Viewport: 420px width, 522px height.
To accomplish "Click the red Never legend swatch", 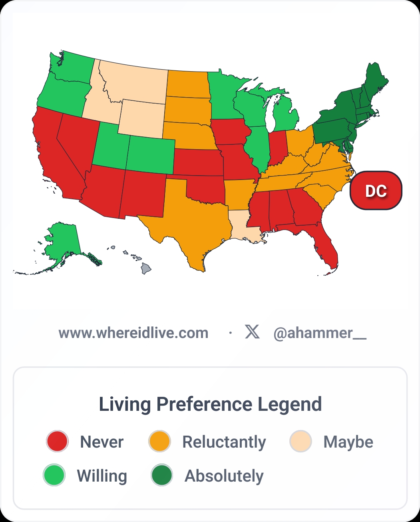I will click(x=58, y=442).
